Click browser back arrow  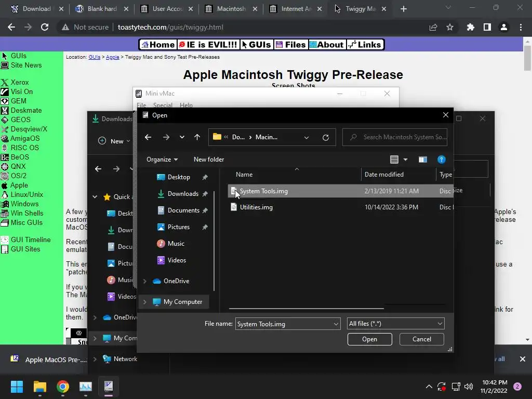tap(11, 27)
